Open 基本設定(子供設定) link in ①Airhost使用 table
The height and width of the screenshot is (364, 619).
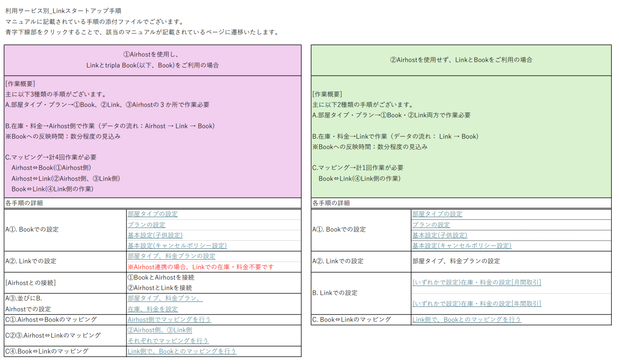point(155,235)
